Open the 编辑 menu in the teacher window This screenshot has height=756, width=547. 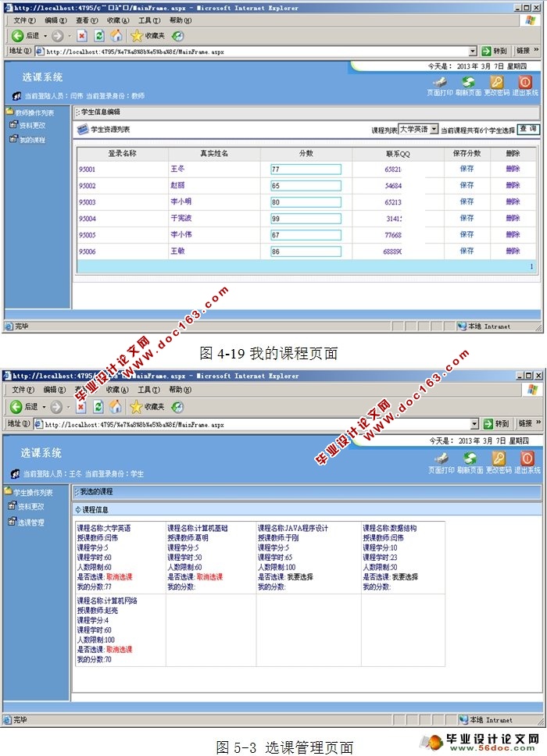point(56,20)
